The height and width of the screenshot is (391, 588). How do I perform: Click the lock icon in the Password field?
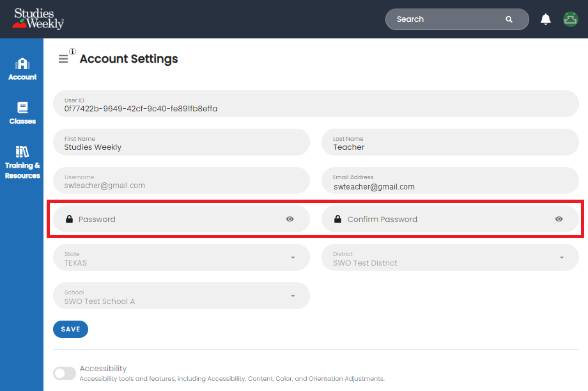click(70, 219)
